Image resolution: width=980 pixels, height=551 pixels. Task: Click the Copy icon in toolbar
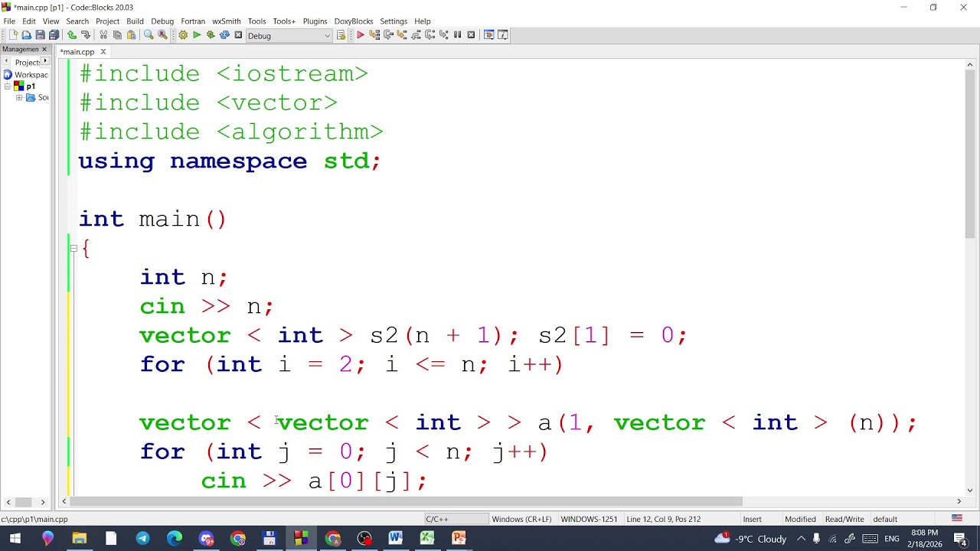point(117,35)
